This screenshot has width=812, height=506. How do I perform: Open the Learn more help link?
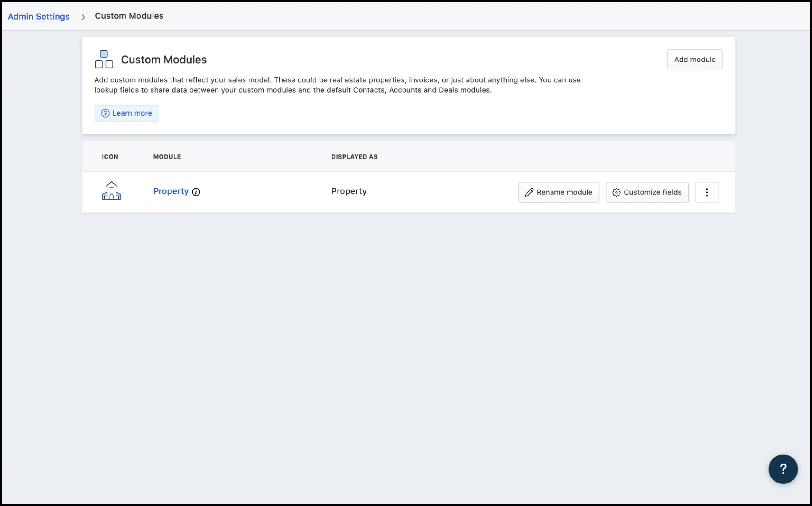click(x=126, y=113)
